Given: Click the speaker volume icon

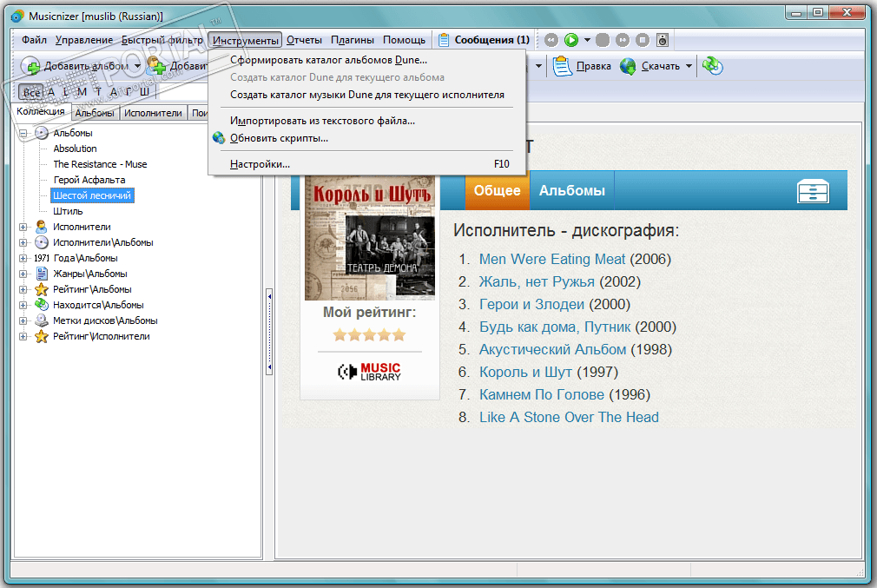Looking at the screenshot, I should pyautogui.click(x=663, y=40).
